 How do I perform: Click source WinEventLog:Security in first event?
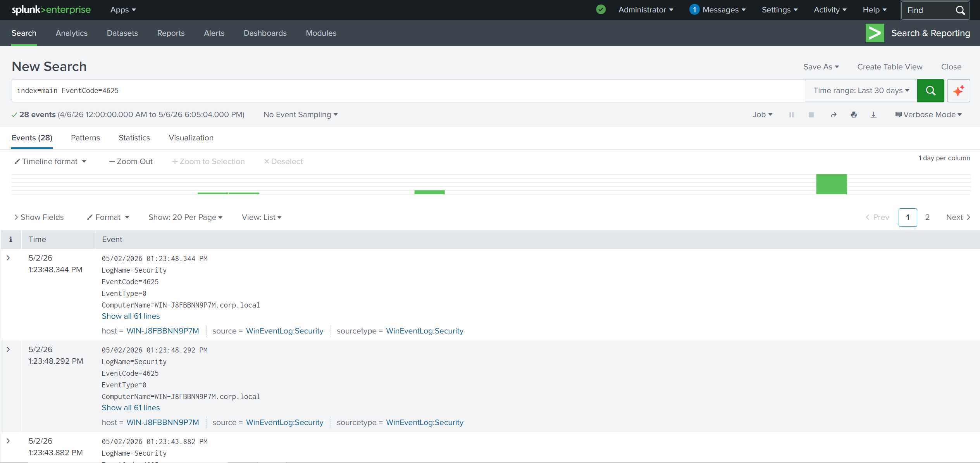click(285, 331)
